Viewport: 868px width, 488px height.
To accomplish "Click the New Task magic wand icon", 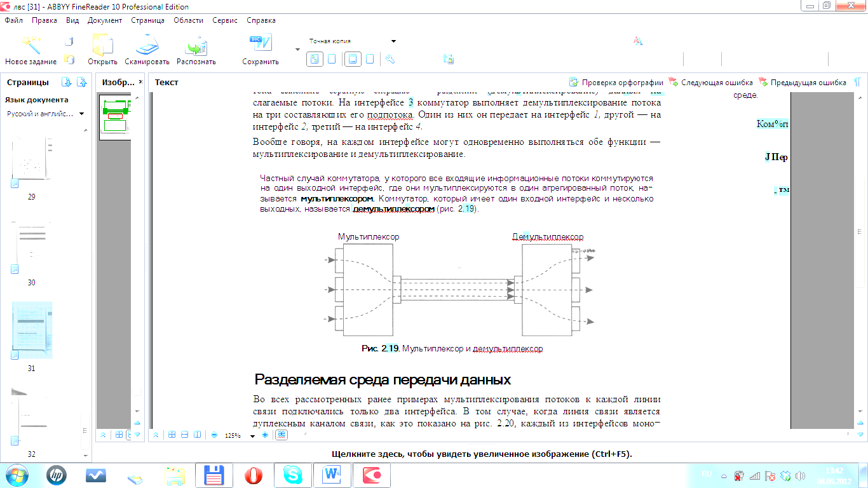I will (x=31, y=45).
